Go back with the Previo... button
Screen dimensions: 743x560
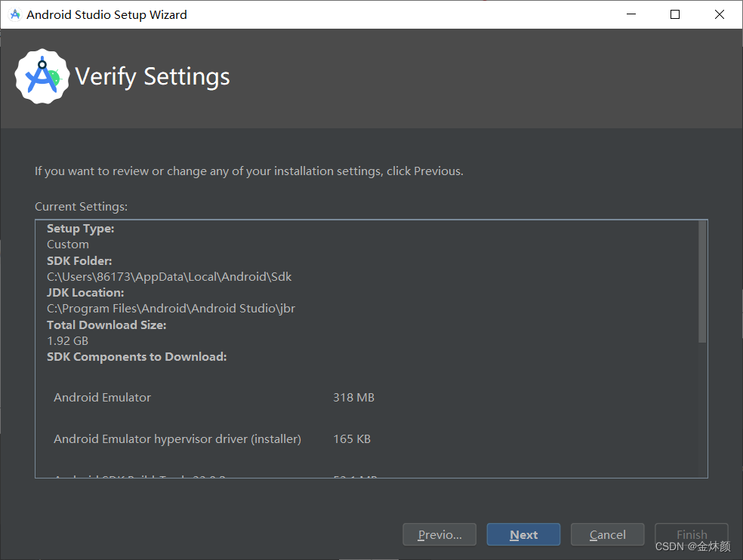439,534
